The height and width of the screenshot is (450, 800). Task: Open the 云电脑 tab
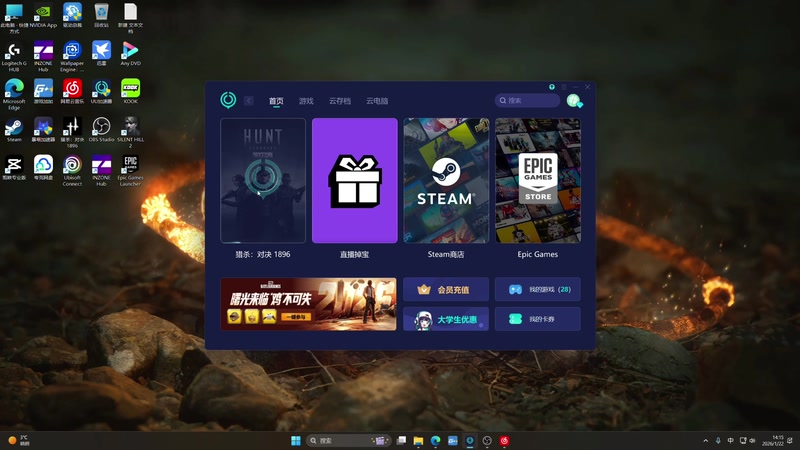[377, 101]
